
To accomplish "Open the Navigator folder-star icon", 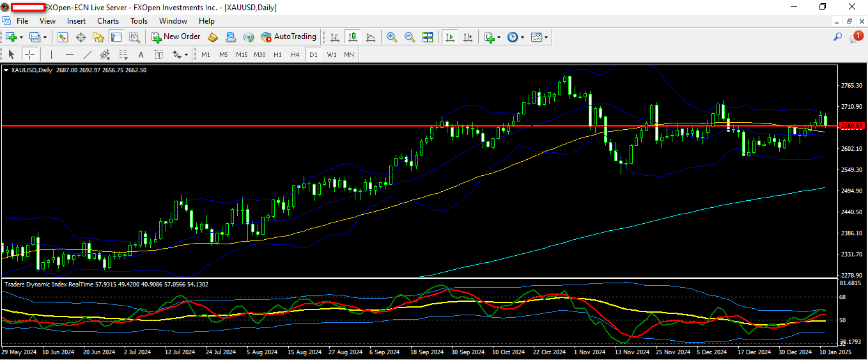I will click(x=98, y=37).
